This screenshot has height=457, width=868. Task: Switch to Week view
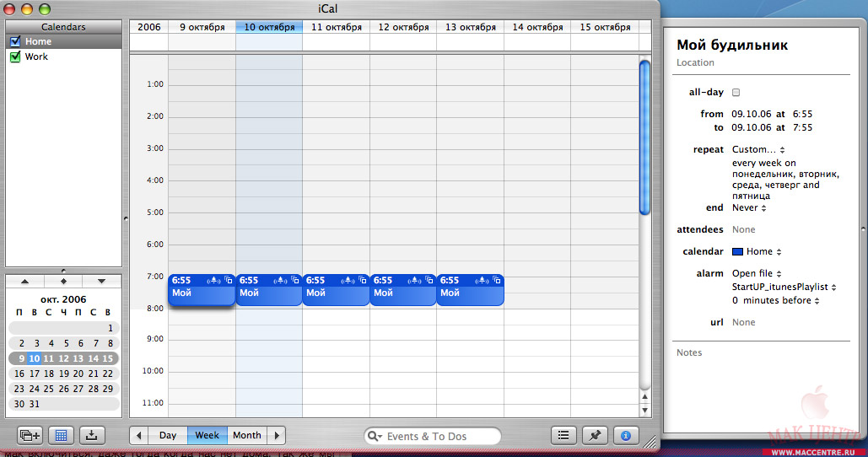(207, 435)
